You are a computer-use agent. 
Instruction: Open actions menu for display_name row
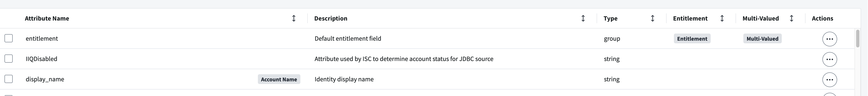[830, 80]
